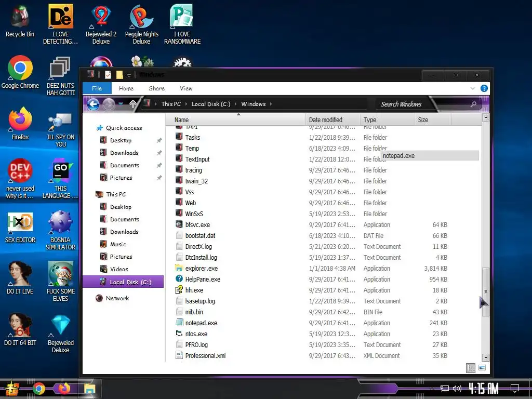Launch Bejeweled Deluxe diamond icon

click(x=60, y=334)
